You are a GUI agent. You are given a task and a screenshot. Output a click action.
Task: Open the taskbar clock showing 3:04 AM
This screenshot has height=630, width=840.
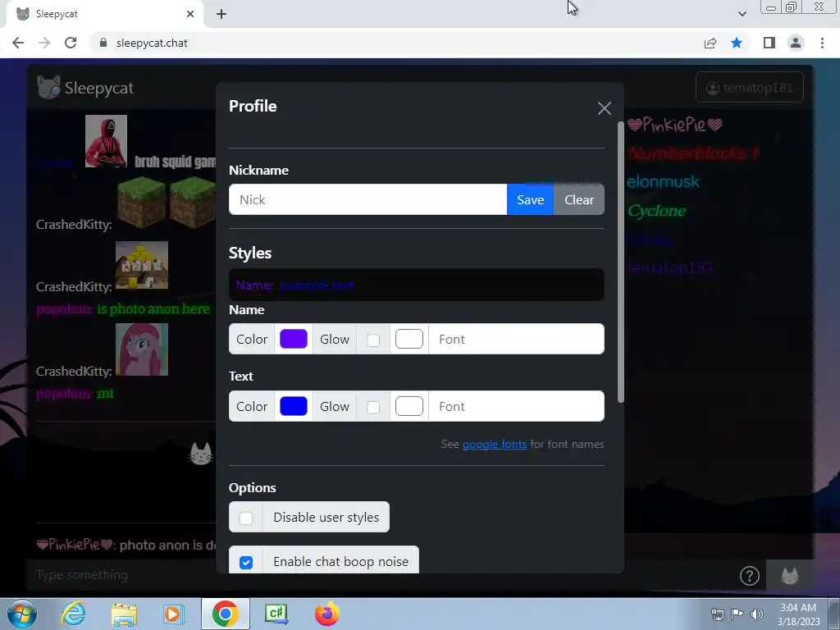798,614
